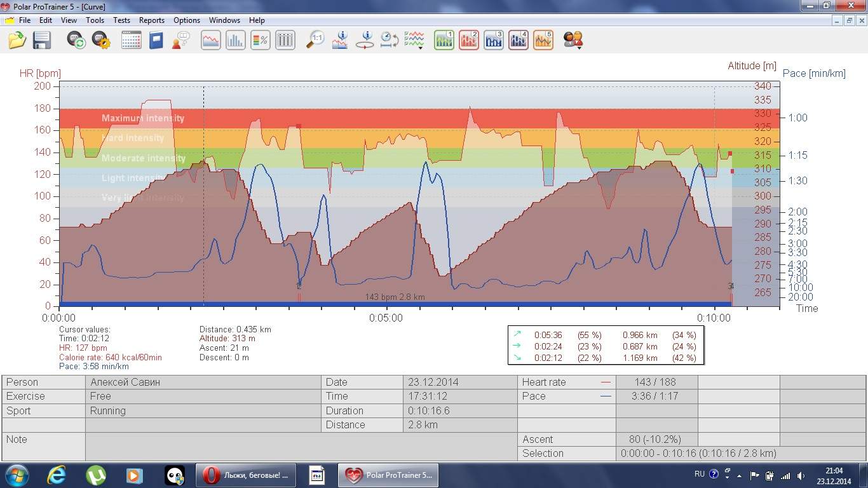Open the curve selection dropdown with colored lines
The height and width of the screenshot is (488, 868).
414,40
